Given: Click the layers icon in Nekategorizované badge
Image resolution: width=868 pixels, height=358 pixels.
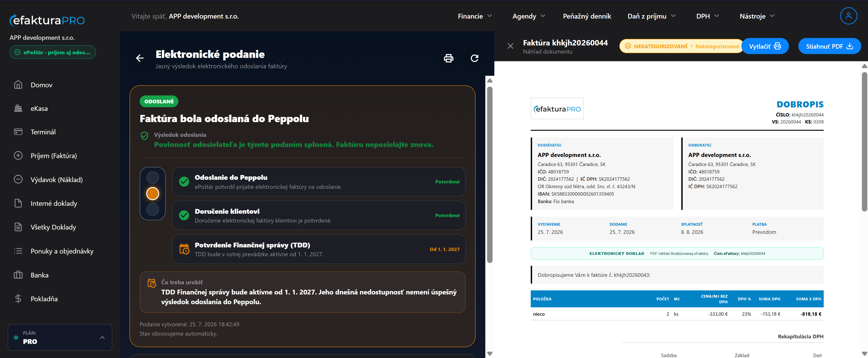Looking at the screenshot, I should pos(628,46).
